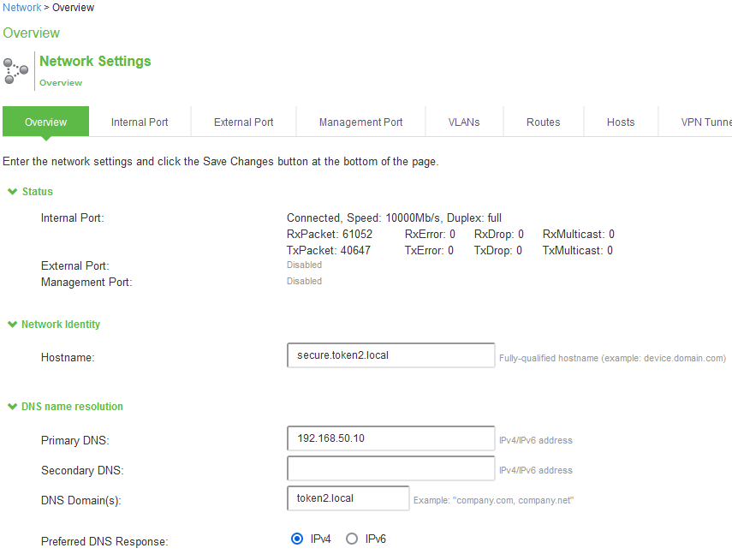Click the TxPacket: 40647 value

(329, 250)
